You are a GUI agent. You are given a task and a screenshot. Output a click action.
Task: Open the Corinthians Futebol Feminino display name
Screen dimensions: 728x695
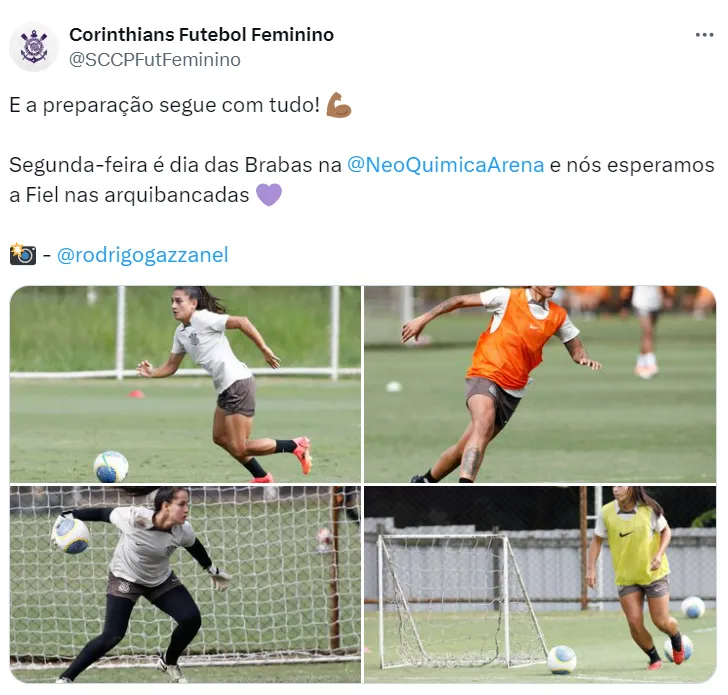202,35
